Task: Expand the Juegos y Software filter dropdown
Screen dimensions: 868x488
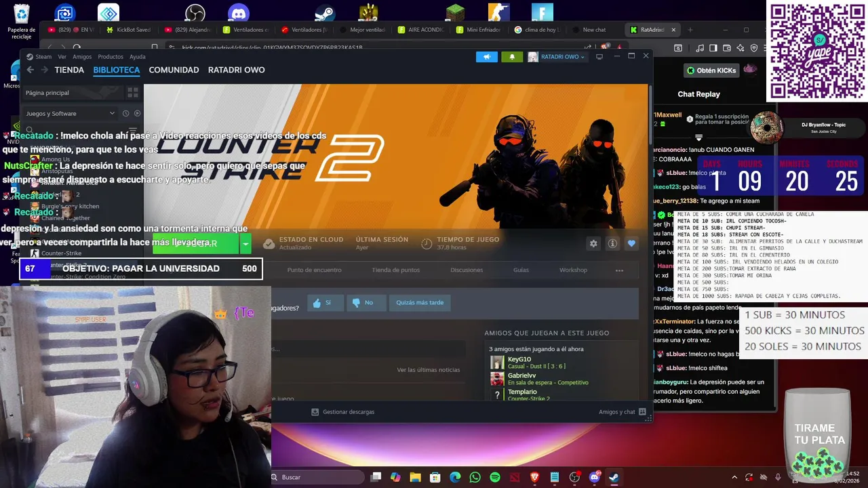Action: click(70, 113)
